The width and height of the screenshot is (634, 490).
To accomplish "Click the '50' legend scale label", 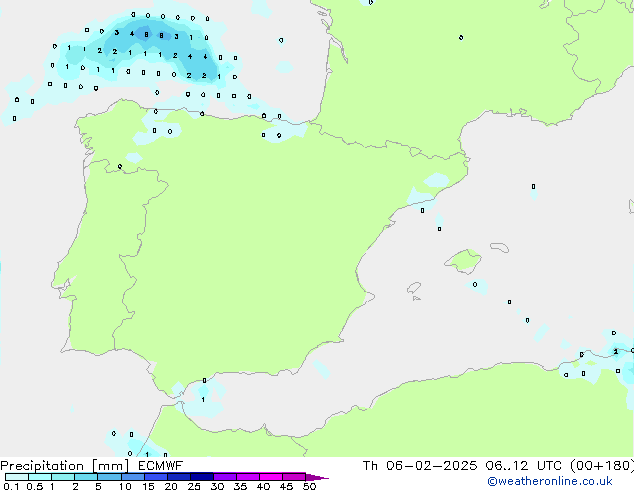I will (x=309, y=486).
